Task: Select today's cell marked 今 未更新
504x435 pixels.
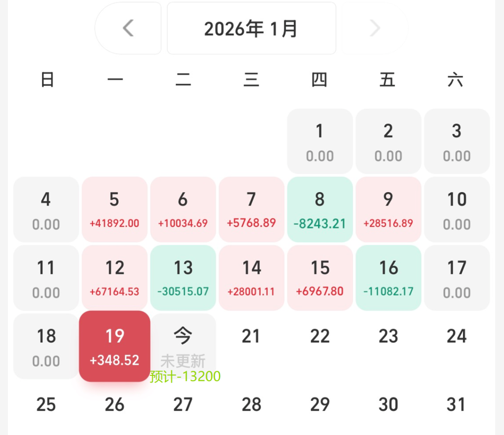Action: (183, 346)
